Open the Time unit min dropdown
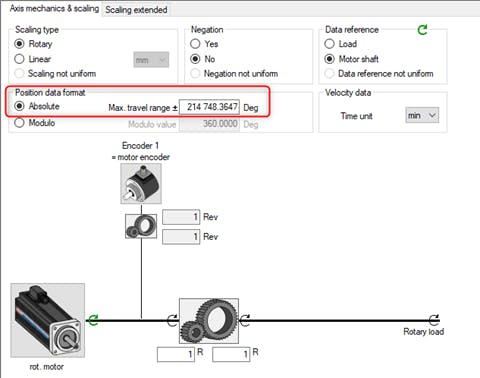The image size is (480, 378). point(422,115)
